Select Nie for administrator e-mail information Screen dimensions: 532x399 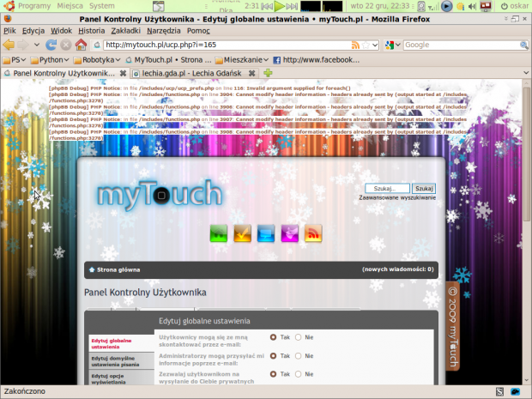[298, 356]
